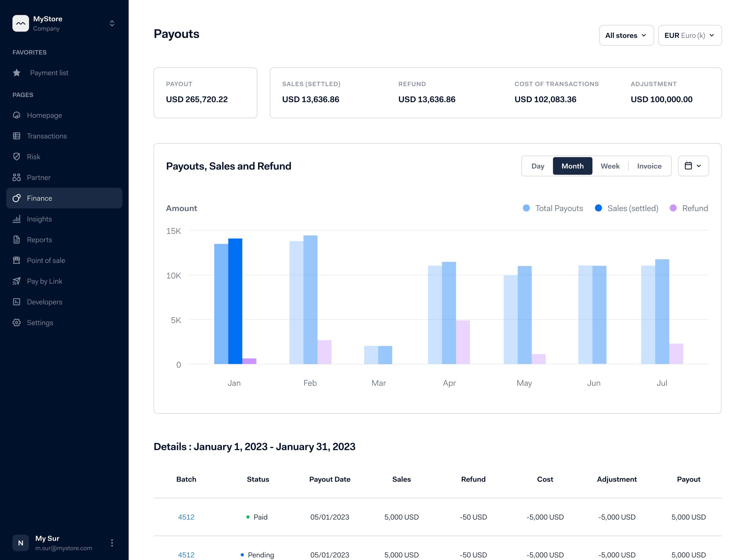Select the Invoice view tab
This screenshot has width=747, height=560.
click(x=649, y=166)
